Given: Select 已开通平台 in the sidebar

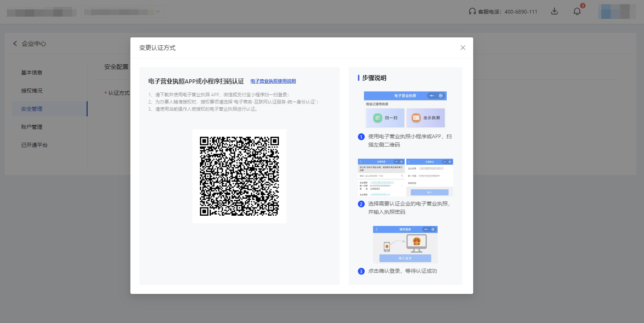Looking at the screenshot, I should click(34, 145).
